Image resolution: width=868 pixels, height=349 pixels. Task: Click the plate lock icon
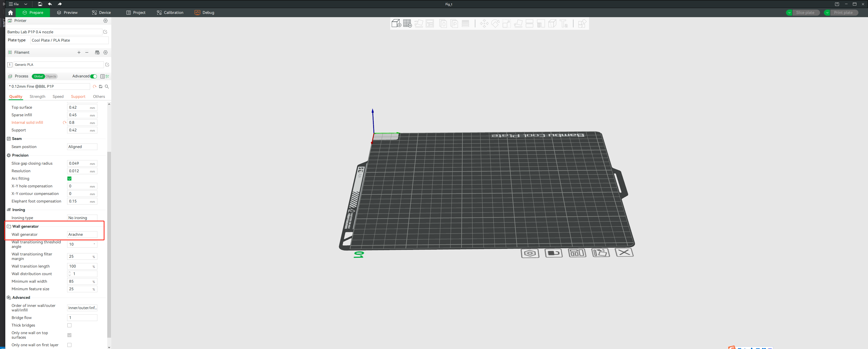553,253
